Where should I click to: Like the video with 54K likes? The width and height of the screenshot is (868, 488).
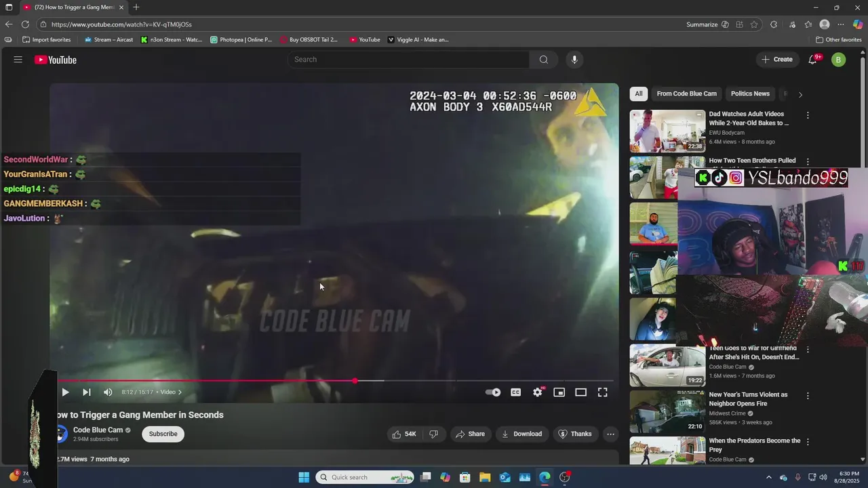(403, 434)
